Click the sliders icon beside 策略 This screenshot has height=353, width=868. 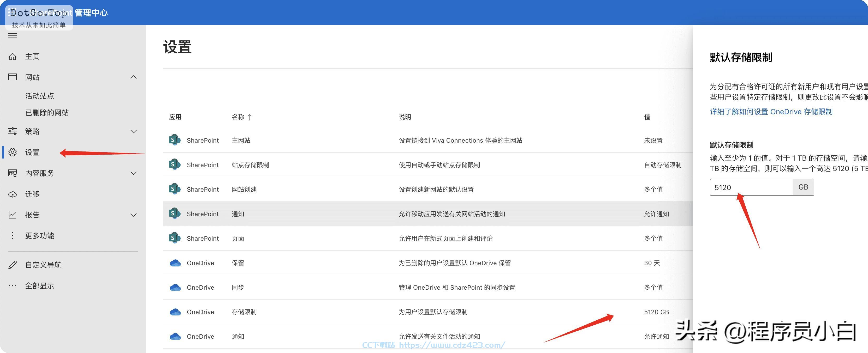click(x=13, y=131)
